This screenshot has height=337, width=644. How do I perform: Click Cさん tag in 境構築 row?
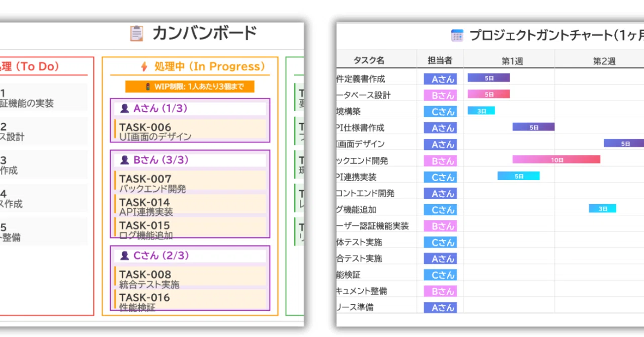tap(440, 112)
